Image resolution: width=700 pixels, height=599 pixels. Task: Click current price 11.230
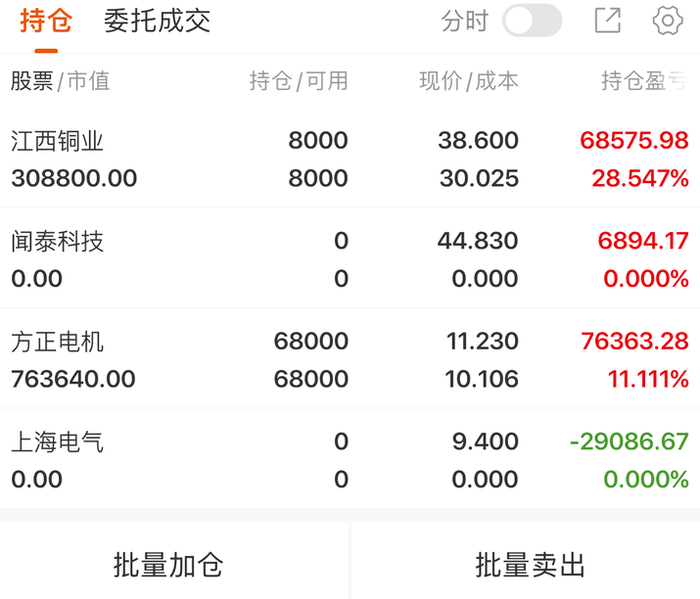tap(483, 342)
